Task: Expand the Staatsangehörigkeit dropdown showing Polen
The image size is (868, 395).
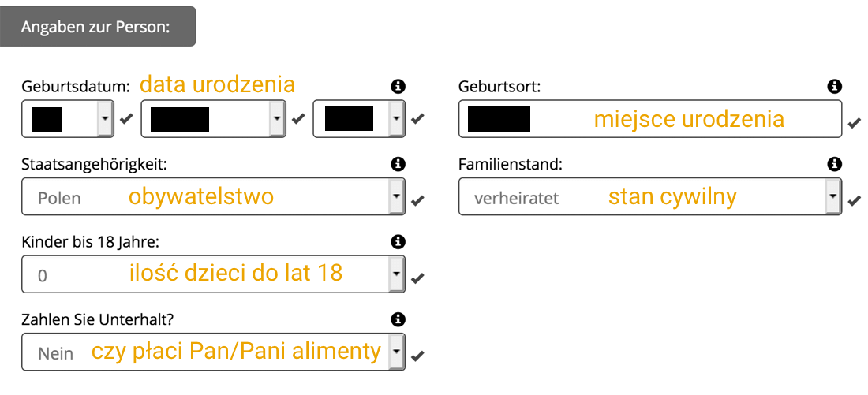Action: tap(213, 196)
